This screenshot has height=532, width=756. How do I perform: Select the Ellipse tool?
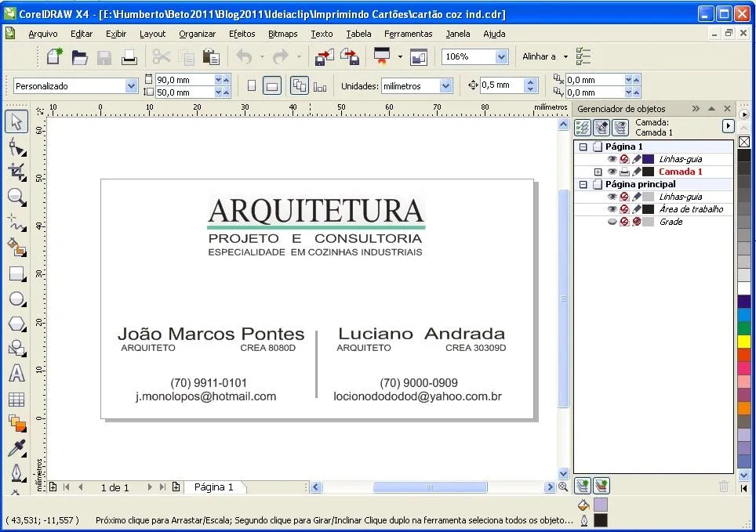tap(17, 299)
